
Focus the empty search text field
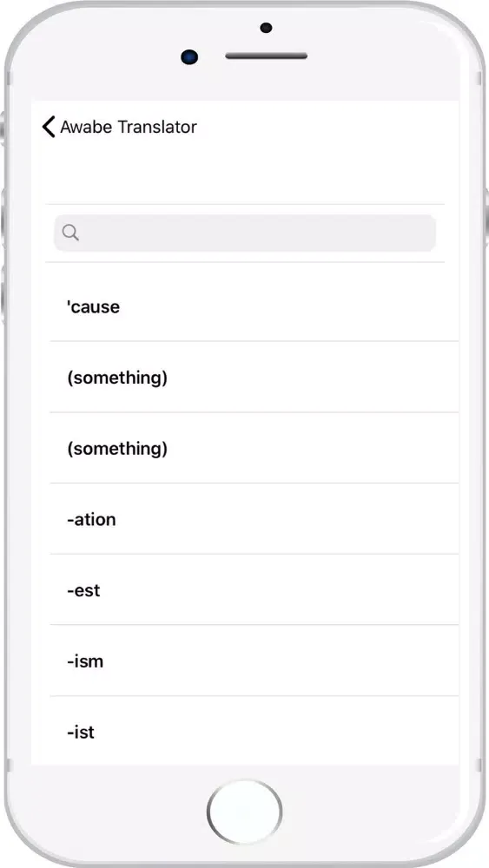(245, 233)
